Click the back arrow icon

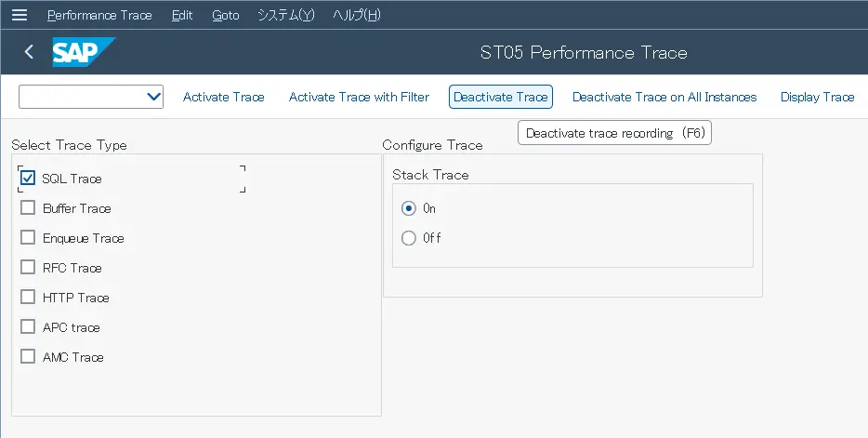coord(29,52)
